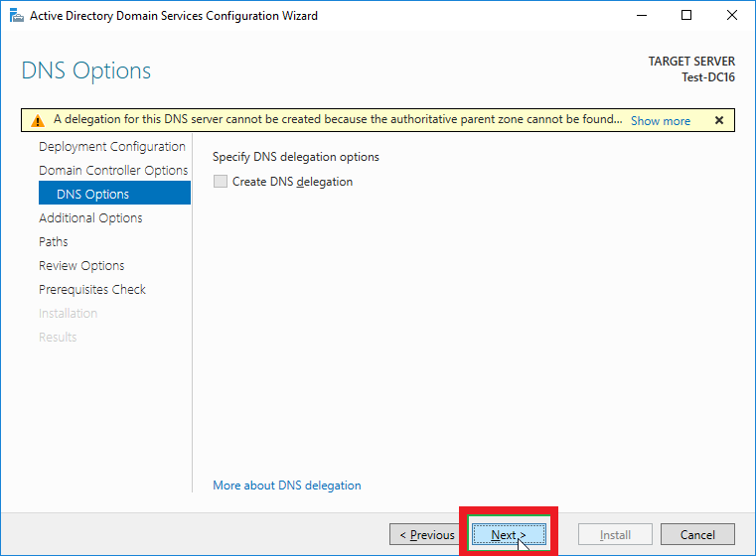The width and height of the screenshot is (756, 556).
Task: Click the Results step label
Action: 58,337
